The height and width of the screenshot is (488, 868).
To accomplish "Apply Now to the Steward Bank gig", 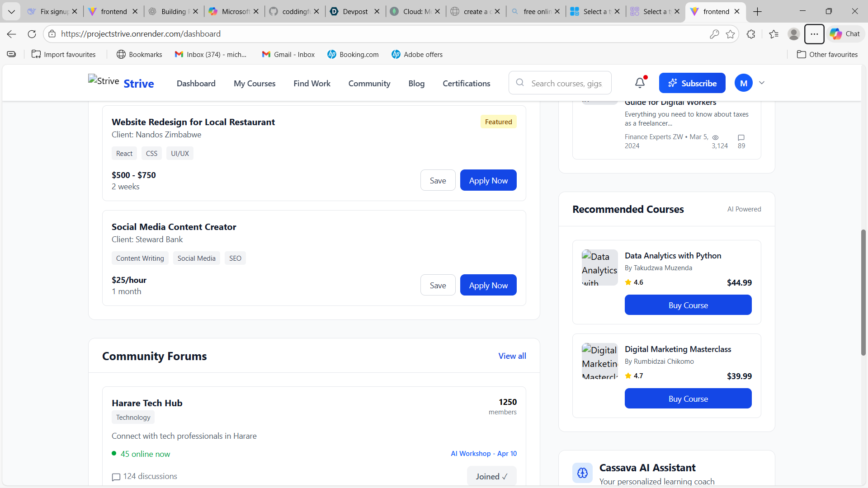I will tap(488, 285).
